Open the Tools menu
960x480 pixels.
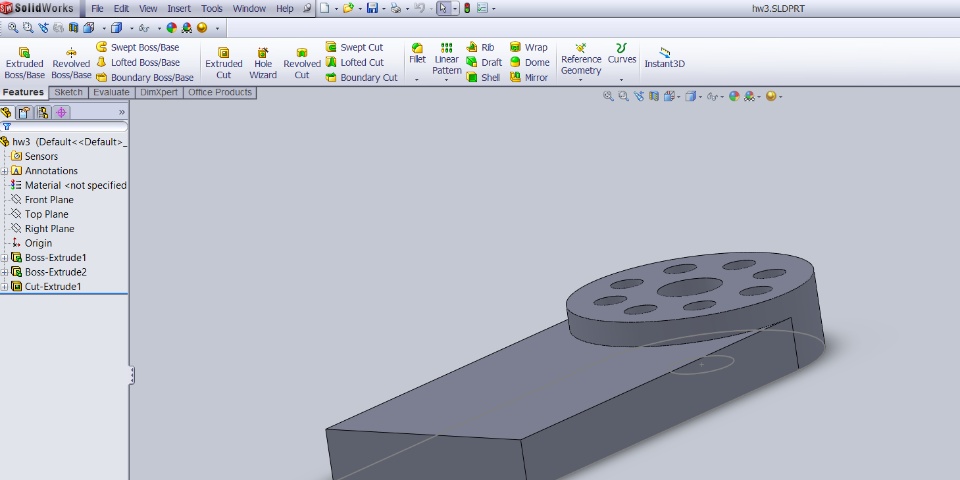[212, 9]
